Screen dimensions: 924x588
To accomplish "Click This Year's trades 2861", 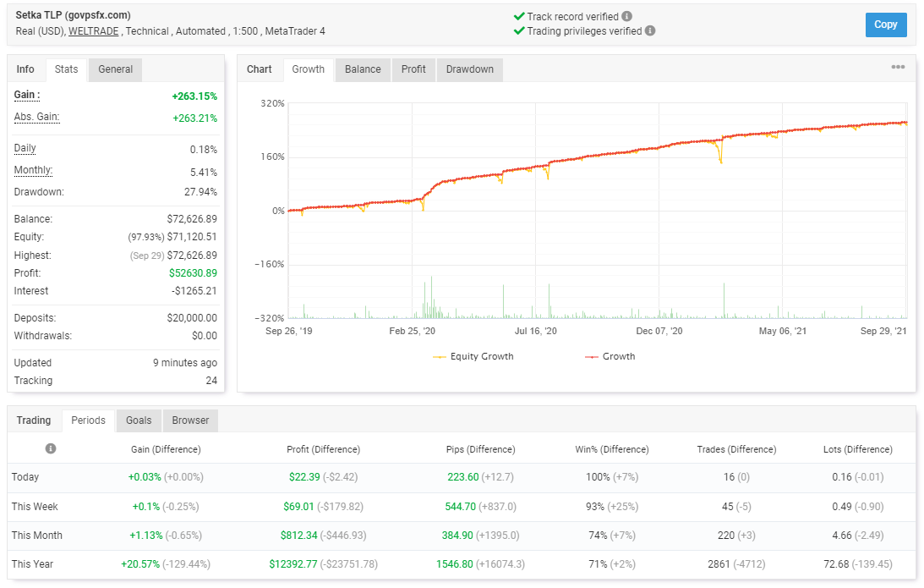I will [719, 564].
